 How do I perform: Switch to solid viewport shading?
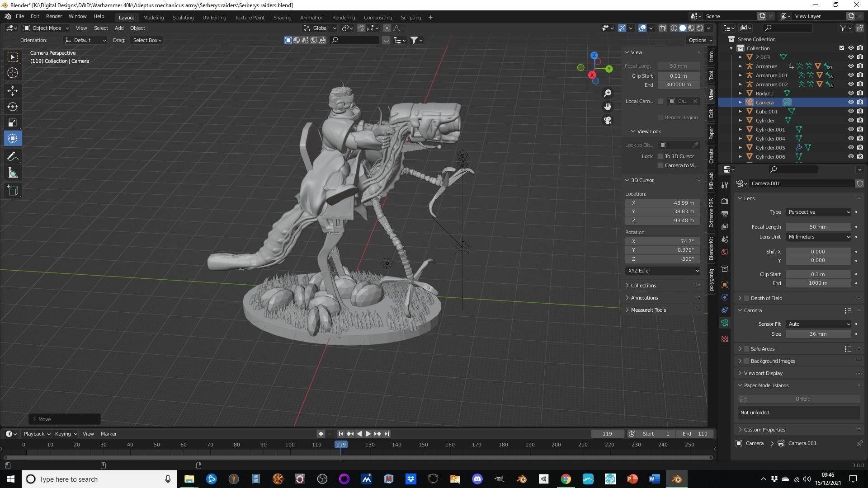pos(683,28)
